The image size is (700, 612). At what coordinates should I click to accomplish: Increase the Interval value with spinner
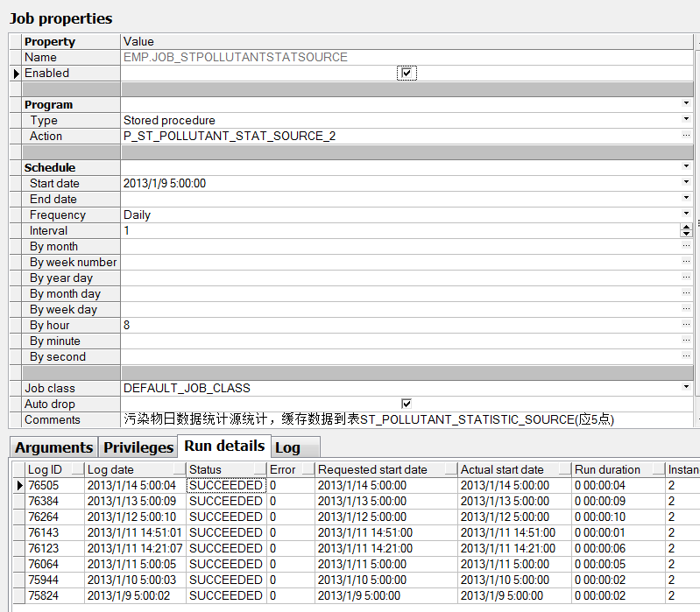pyautogui.click(x=686, y=228)
